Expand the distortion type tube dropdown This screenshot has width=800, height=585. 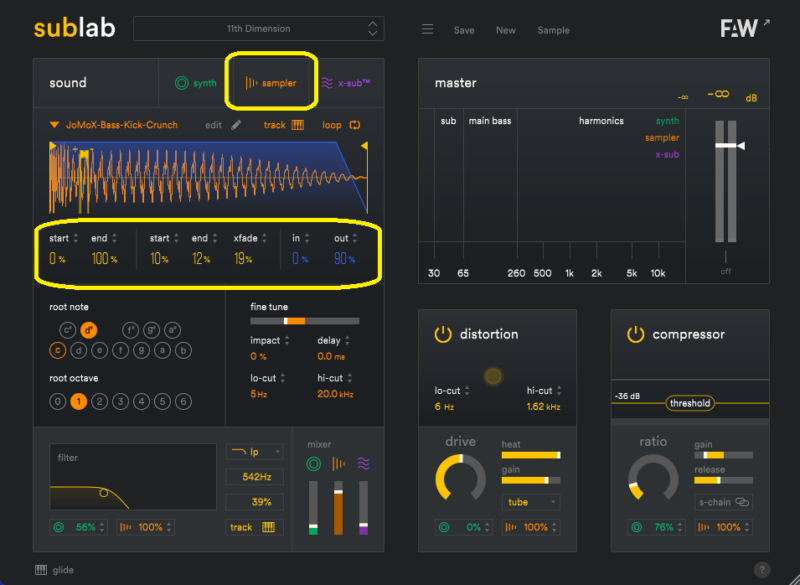click(530, 502)
